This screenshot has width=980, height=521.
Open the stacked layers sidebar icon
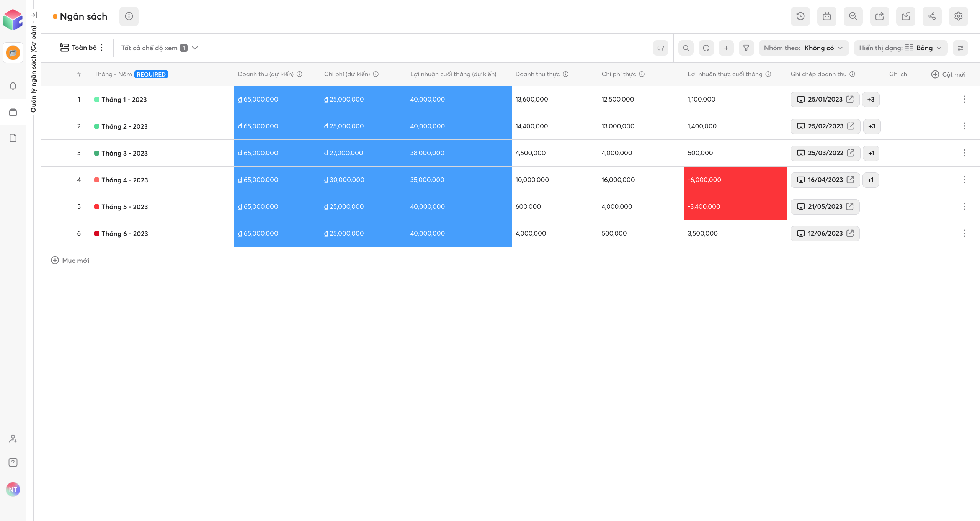13,112
